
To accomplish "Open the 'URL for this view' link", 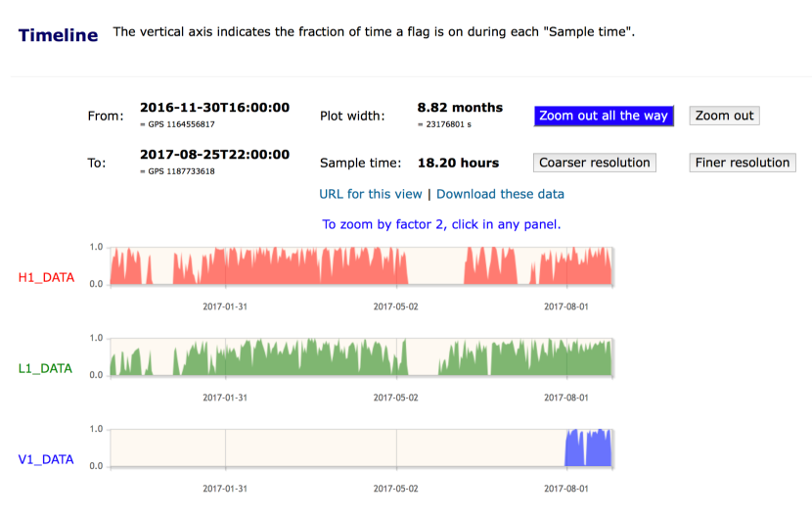I will pos(371,194).
